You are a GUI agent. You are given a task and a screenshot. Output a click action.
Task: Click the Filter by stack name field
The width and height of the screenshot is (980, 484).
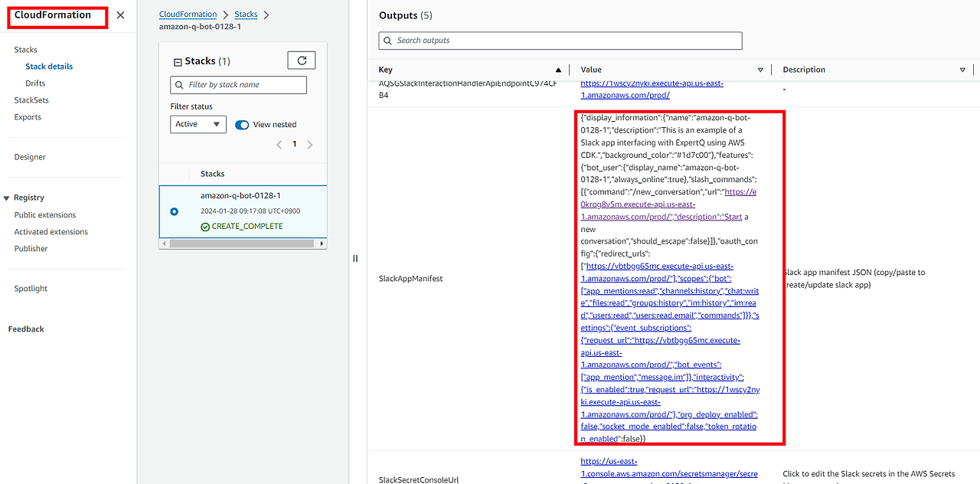[x=238, y=85]
